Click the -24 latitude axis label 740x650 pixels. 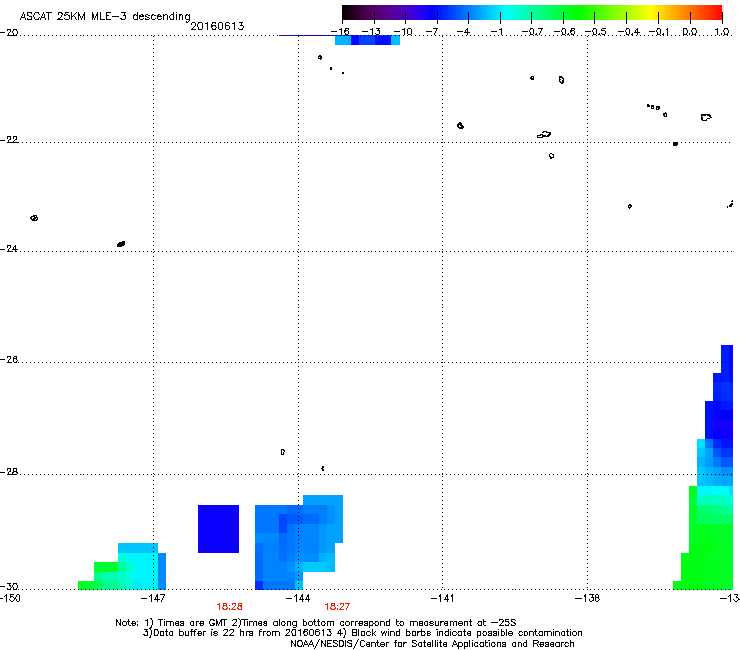tap(9, 248)
